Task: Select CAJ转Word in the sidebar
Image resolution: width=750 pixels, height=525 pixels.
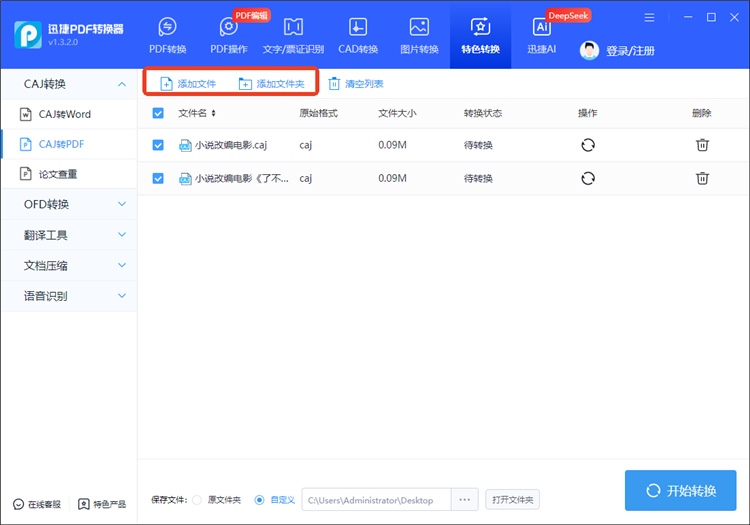Action: [x=65, y=115]
